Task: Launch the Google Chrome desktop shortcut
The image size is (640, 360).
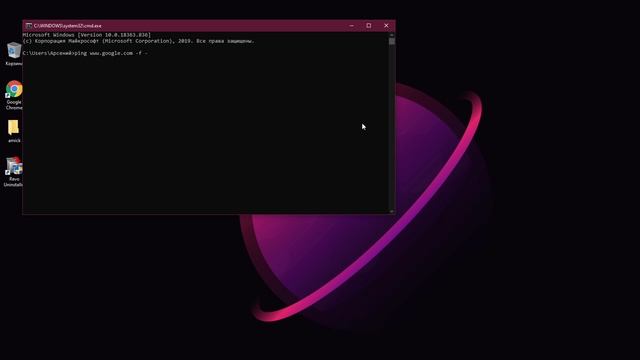Action: 14,95
